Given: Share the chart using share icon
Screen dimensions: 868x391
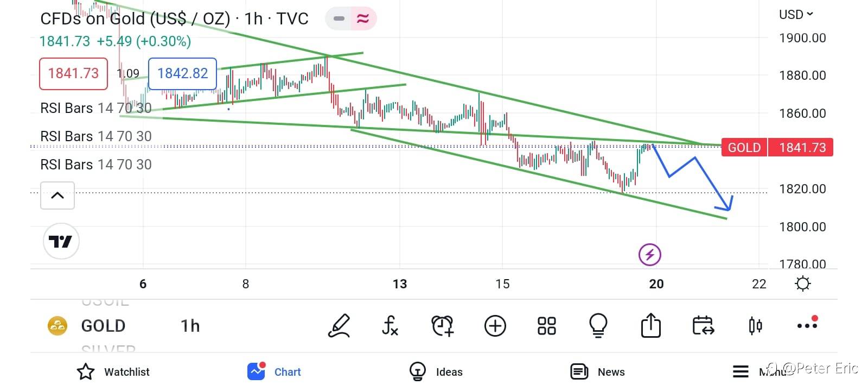Looking at the screenshot, I should point(650,326).
